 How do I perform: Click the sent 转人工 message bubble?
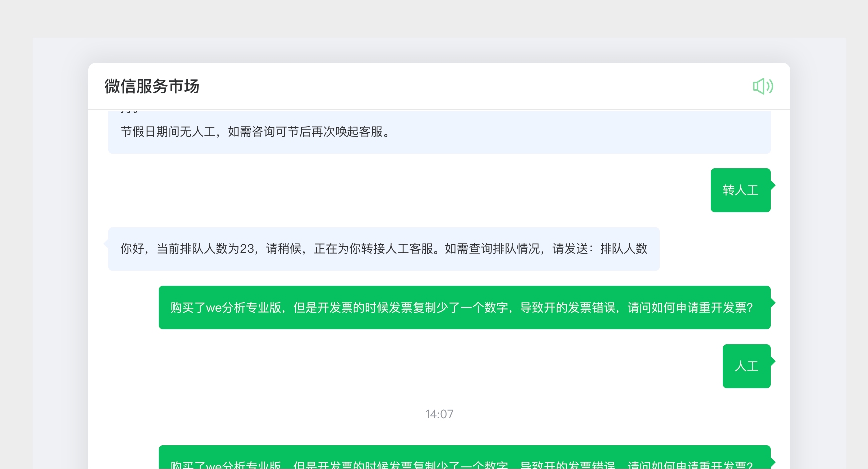click(x=741, y=190)
